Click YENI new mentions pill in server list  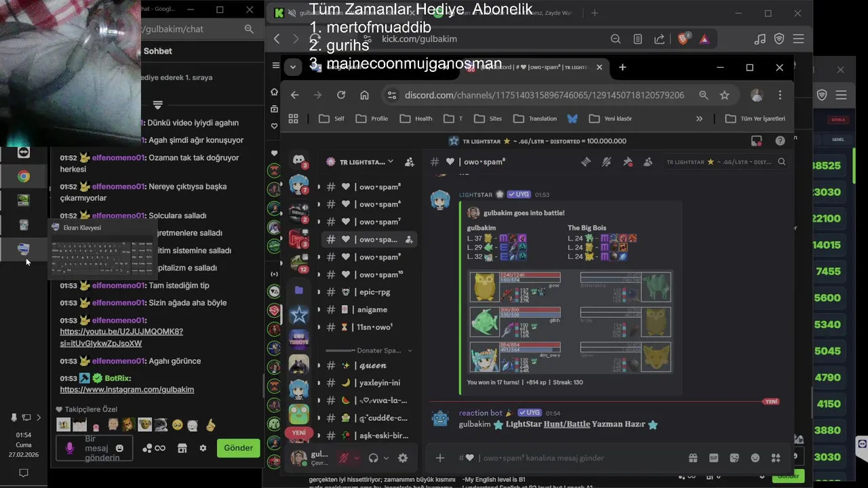299,432
